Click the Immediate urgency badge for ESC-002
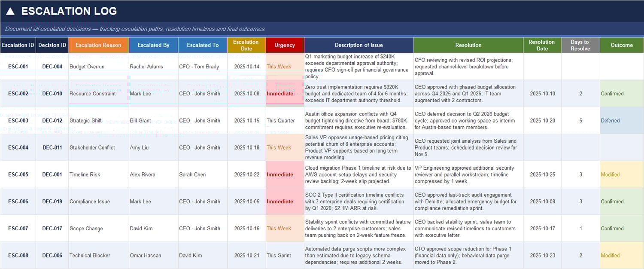 (280, 93)
